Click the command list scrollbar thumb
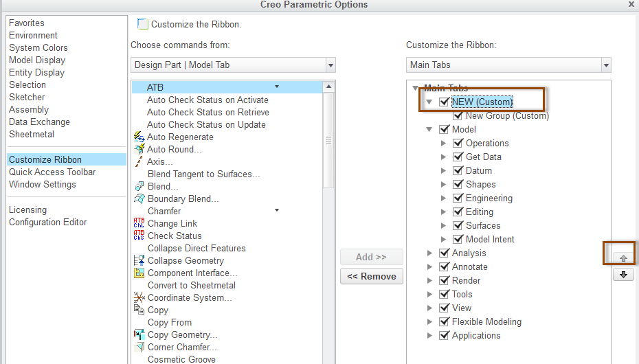 pos(328,141)
